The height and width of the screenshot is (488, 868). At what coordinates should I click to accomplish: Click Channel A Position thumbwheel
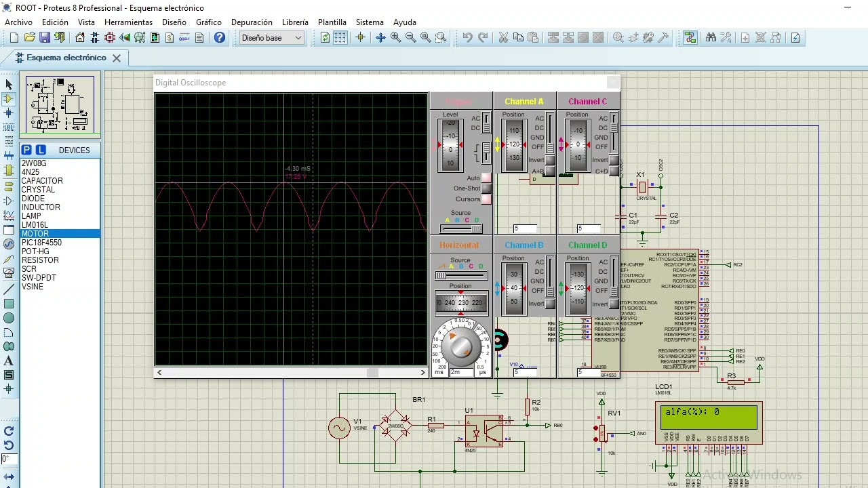[x=513, y=145]
